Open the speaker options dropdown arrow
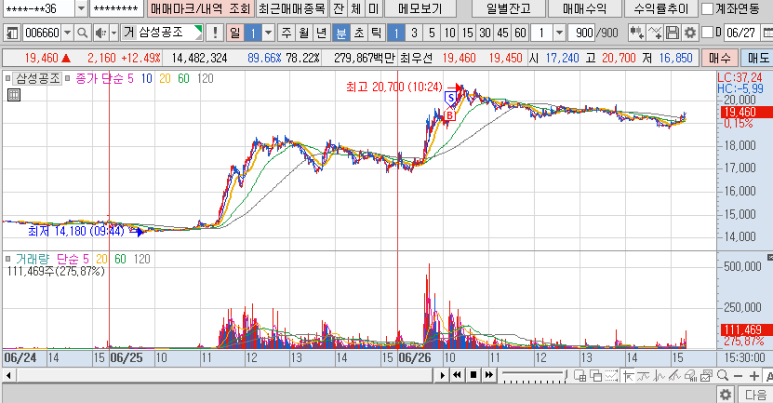 click(x=114, y=33)
